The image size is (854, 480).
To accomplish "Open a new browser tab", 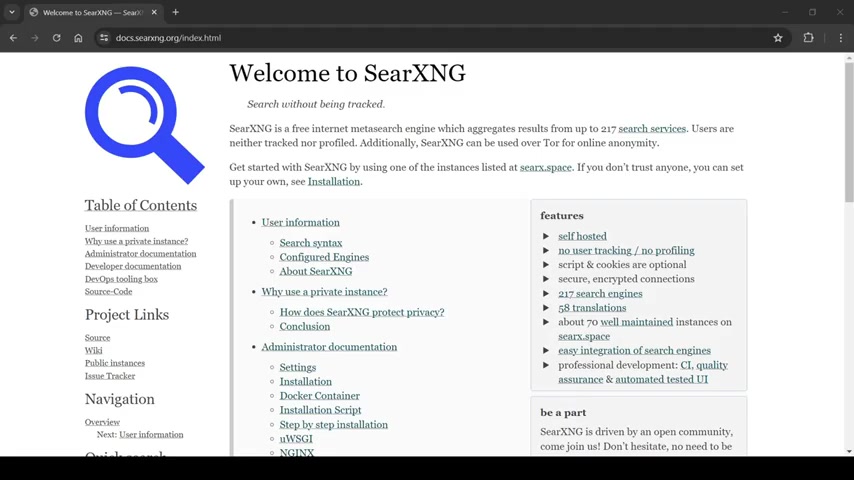I will pos(175,12).
